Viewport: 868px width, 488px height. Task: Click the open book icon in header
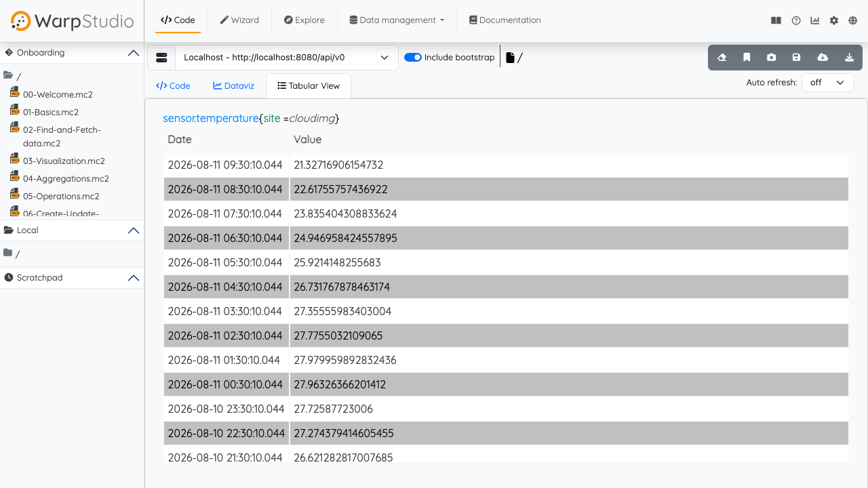point(776,20)
